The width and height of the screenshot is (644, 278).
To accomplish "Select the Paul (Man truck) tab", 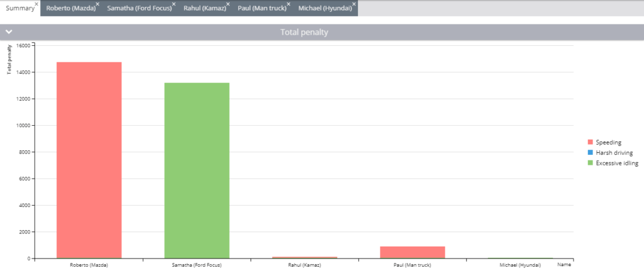I will [x=262, y=8].
